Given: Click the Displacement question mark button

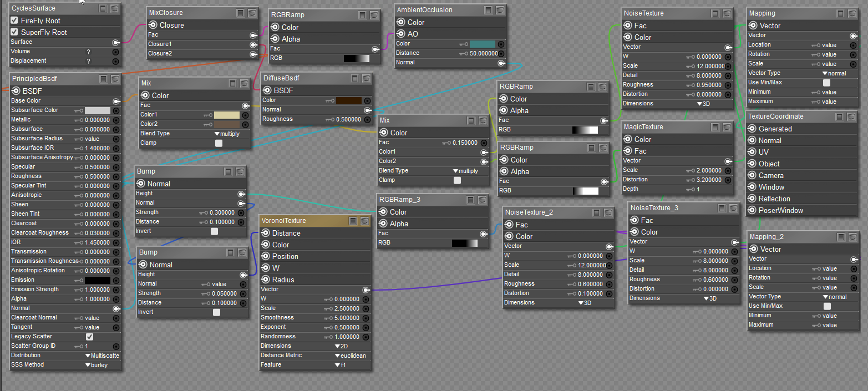Looking at the screenshot, I should 88,61.
